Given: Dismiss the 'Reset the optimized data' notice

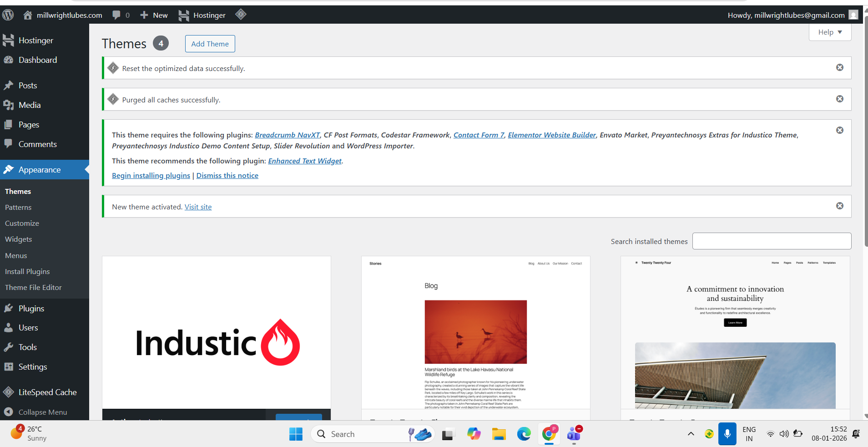Looking at the screenshot, I should pos(839,67).
